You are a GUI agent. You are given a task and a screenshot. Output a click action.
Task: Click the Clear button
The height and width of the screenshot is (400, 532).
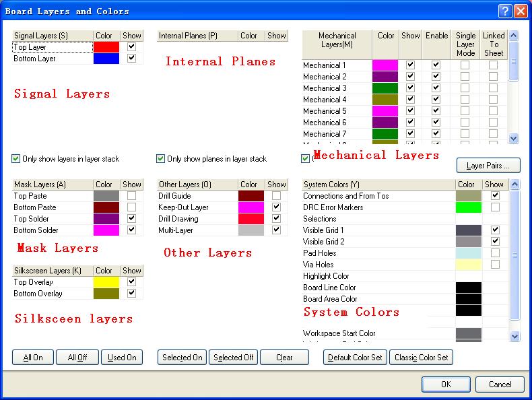pos(284,358)
